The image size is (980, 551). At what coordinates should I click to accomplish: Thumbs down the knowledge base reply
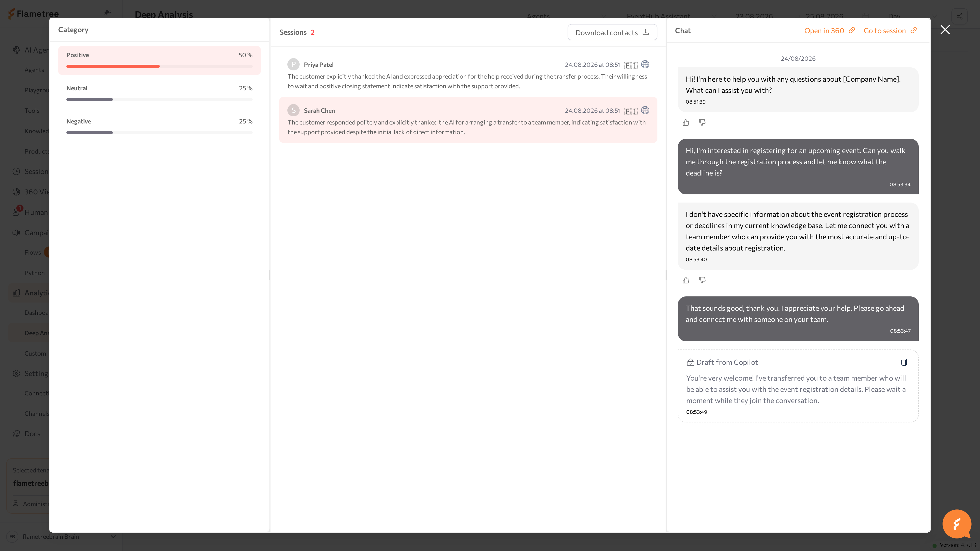pyautogui.click(x=702, y=280)
